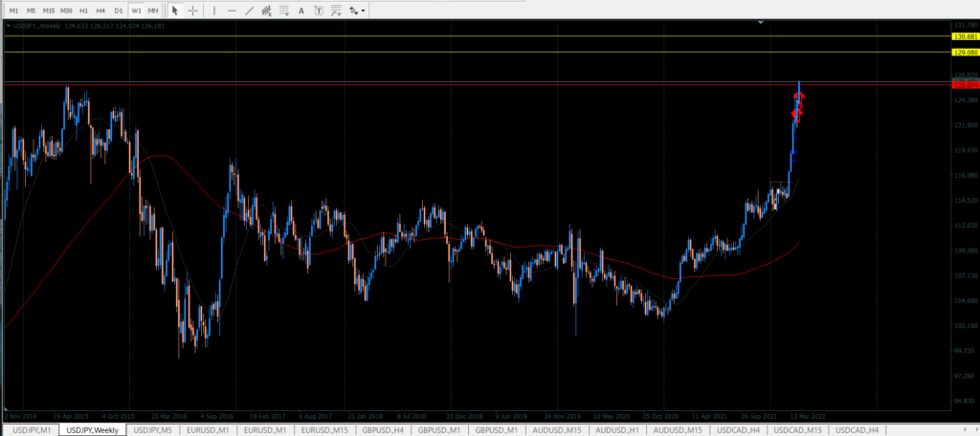Toggle the M1 timeframe button

(13, 10)
